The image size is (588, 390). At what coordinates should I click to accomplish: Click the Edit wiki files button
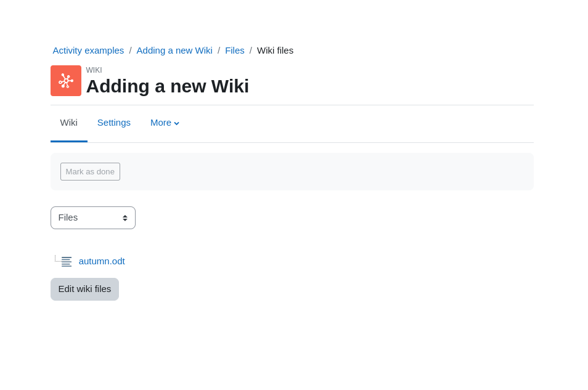(x=85, y=289)
